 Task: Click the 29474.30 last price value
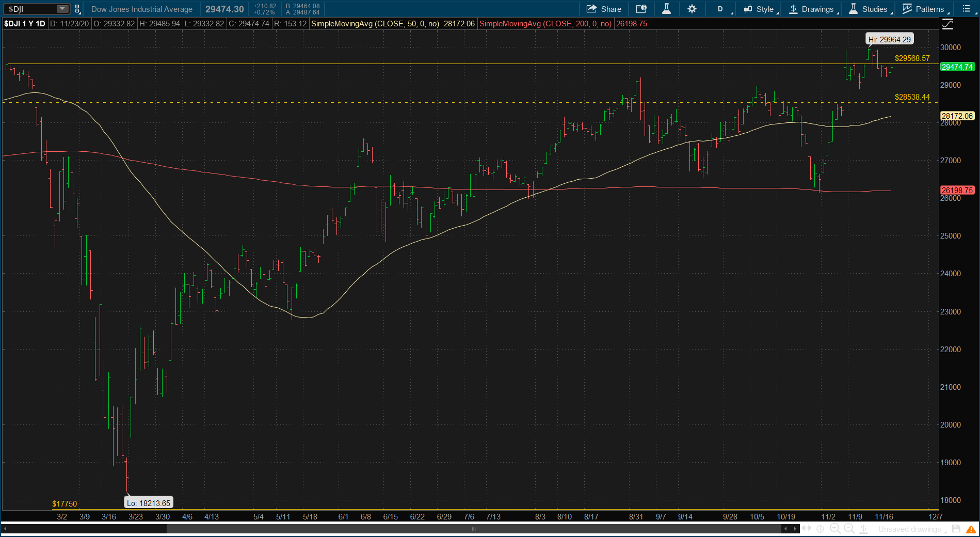click(224, 9)
